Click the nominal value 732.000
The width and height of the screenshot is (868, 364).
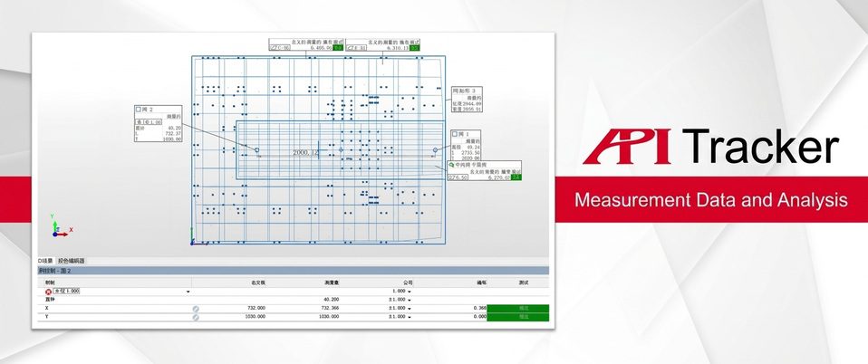[x=256, y=309]
